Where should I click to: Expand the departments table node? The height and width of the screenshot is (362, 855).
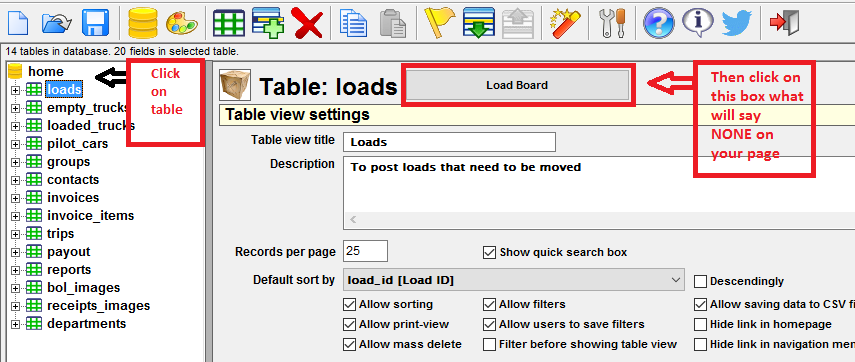(x=15, y=324)
